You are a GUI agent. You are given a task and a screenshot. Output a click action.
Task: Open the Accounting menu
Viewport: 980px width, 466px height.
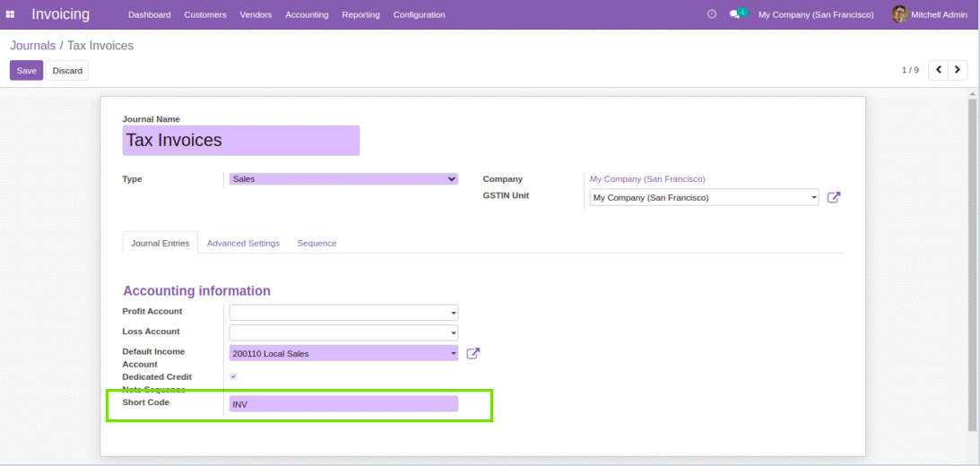307,14
